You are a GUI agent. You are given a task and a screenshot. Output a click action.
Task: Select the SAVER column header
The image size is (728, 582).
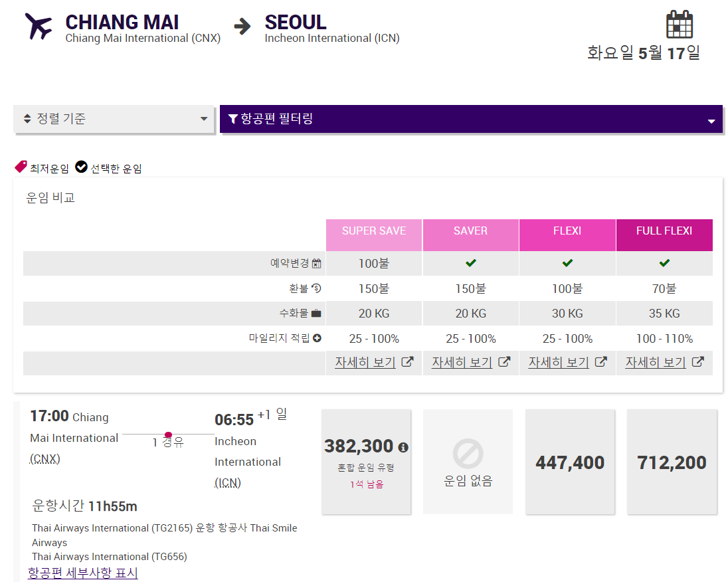pyautogui.click(x=471, y=235)
